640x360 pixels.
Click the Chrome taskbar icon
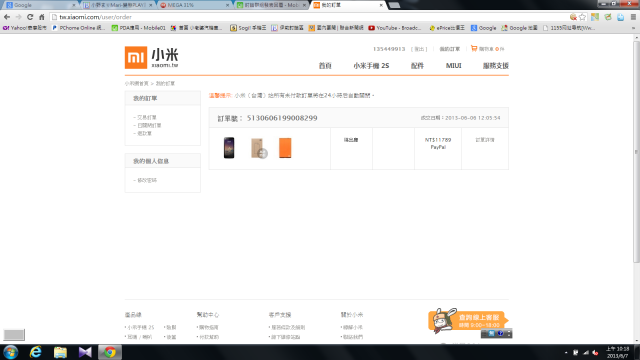[x=109, y=352]
